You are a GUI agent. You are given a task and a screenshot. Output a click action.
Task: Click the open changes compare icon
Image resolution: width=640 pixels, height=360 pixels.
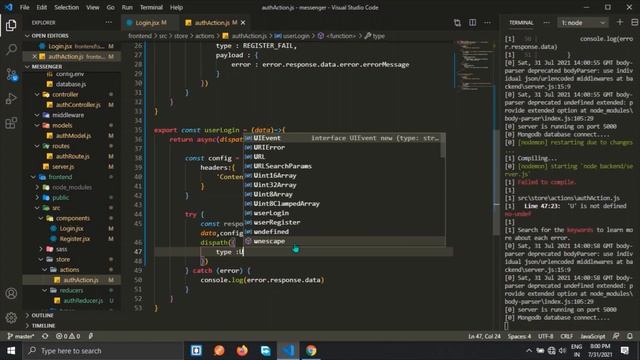[x=457, y=23]
